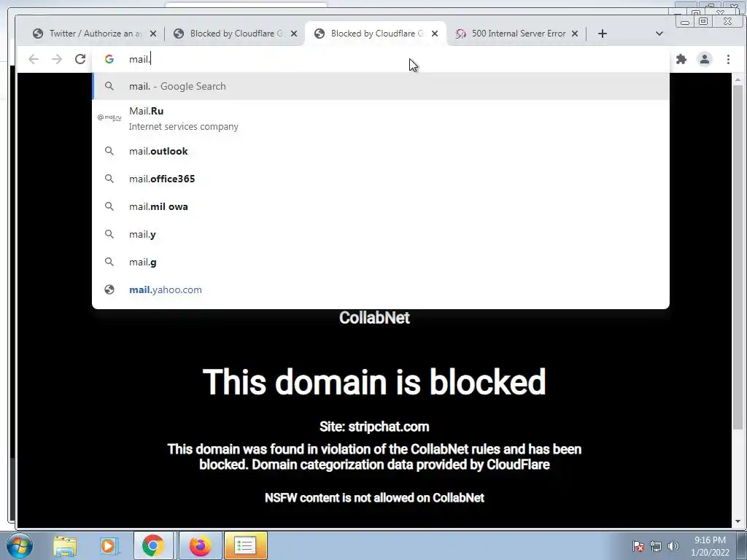This screenshot has height=560, width=747.
Task: Switch to the second Blocked by Cloudflare tab
Action: click(236, 34)
